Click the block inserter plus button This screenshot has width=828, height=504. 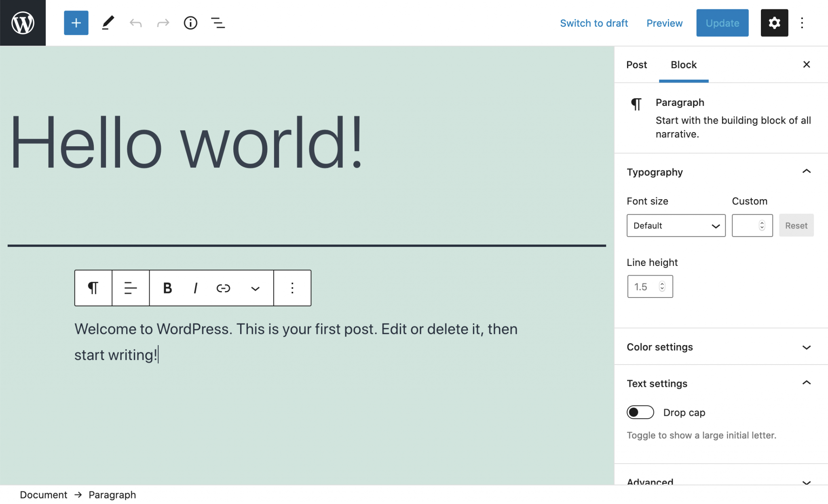pyautogui.click(x=76, y=23)
